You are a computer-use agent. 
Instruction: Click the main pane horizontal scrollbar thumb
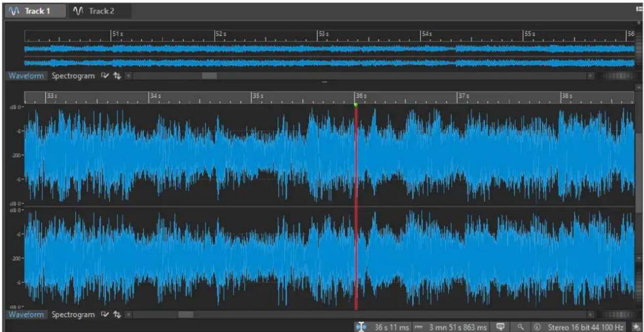pyautogui.click(x=186, y=315)
